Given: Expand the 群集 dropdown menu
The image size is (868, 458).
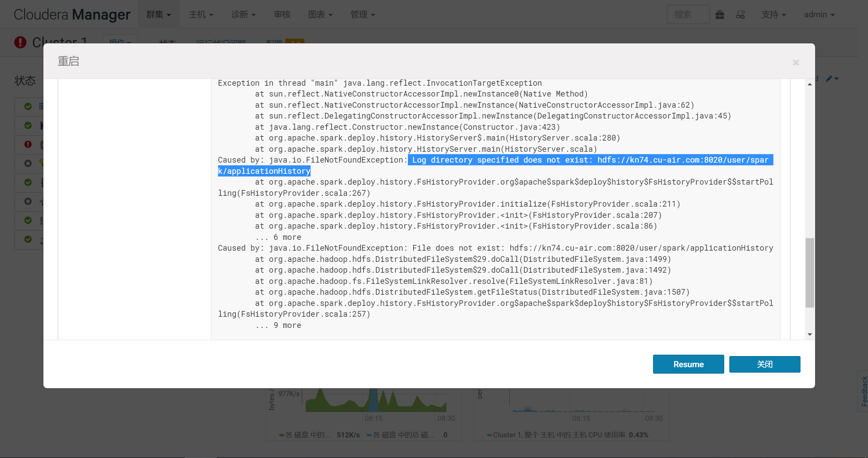Looking at the screenshot, I should pos(158,15).
